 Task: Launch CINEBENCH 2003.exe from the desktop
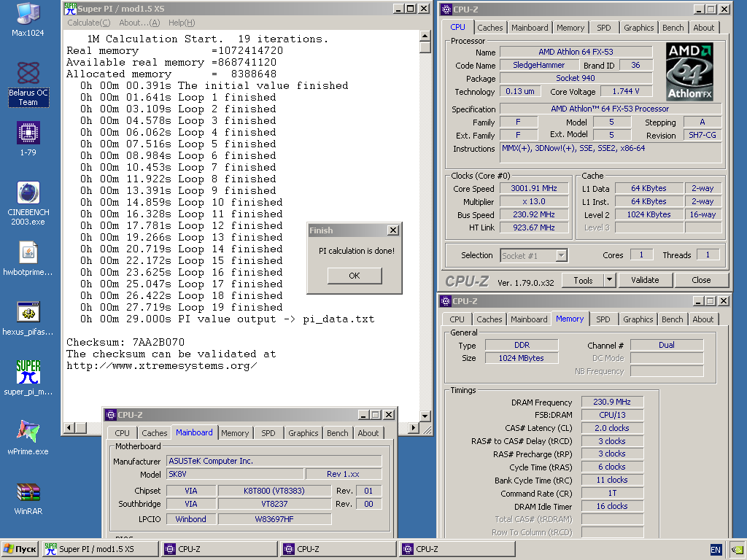28,203
